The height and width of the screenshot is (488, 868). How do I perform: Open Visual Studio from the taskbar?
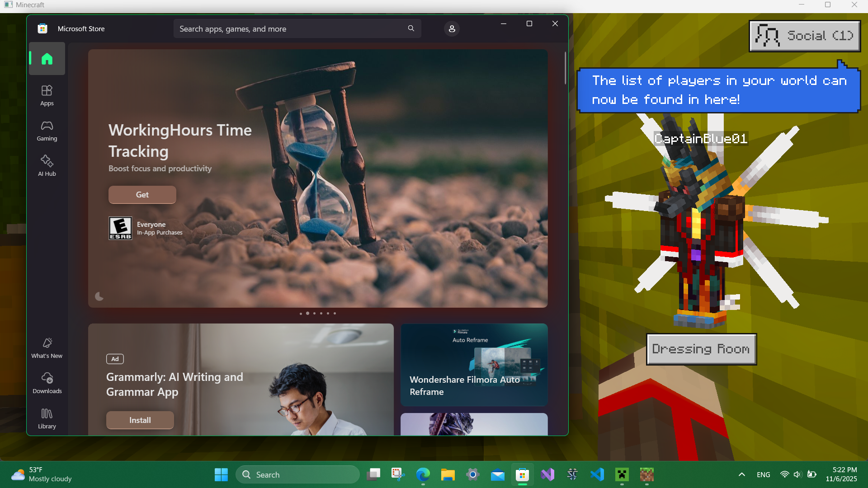(547, 475)
